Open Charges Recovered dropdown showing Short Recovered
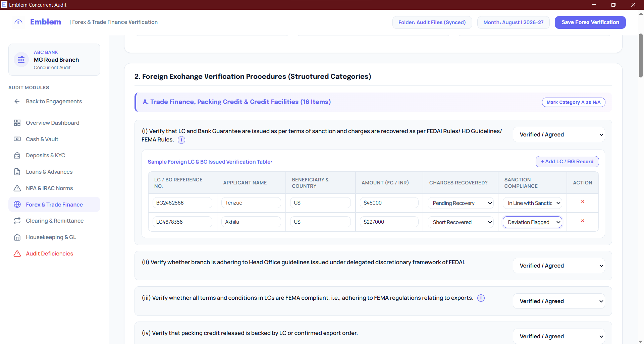The height and width of the screenshot is (344, 644). click(x=461, y=222)
